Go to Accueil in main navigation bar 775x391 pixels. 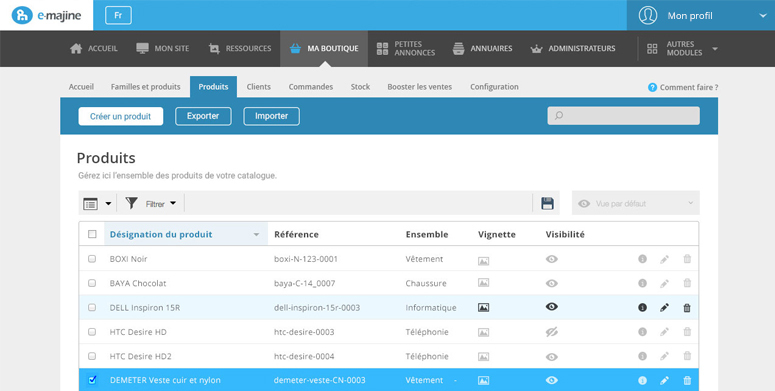(x=94, y=48)
